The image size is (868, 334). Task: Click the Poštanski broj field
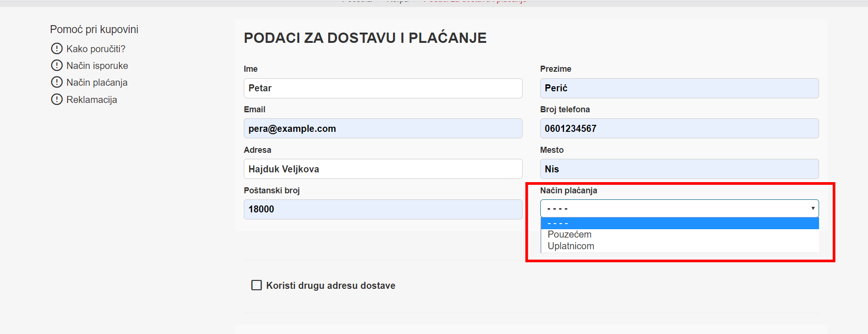coord(383,209)
